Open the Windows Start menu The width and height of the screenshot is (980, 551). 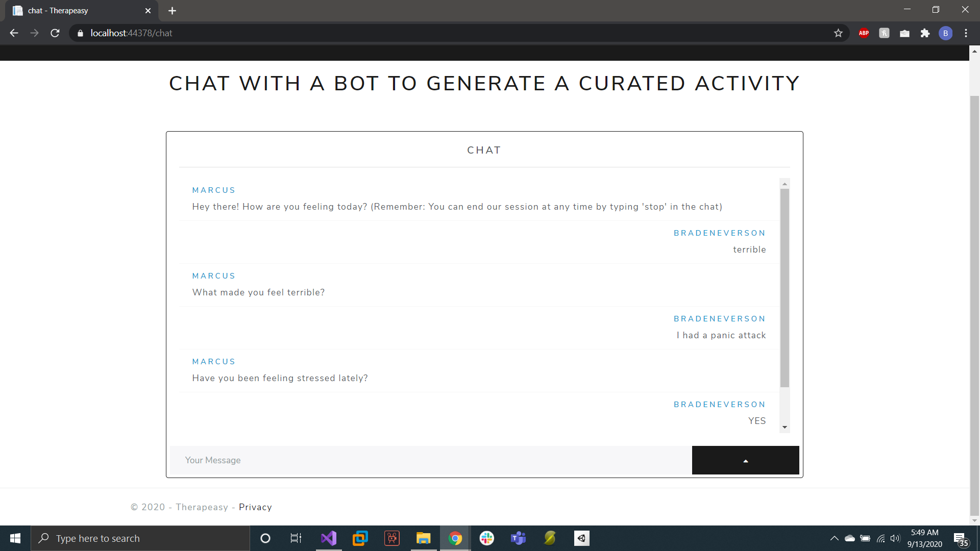[15, 538]
